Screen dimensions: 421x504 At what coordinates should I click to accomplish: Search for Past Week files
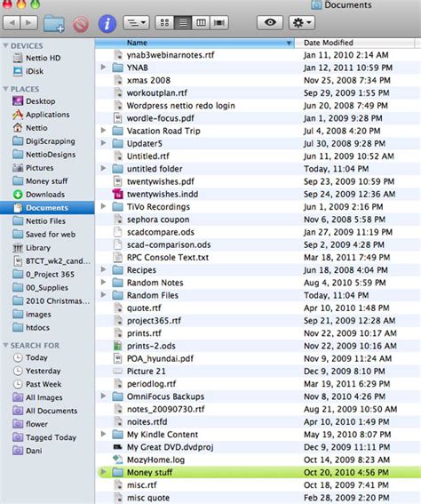coord(44,384)
